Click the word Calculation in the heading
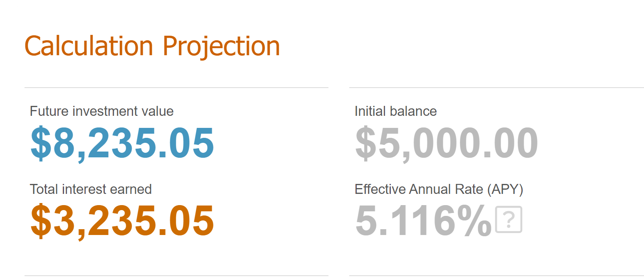 pos(89,46)
